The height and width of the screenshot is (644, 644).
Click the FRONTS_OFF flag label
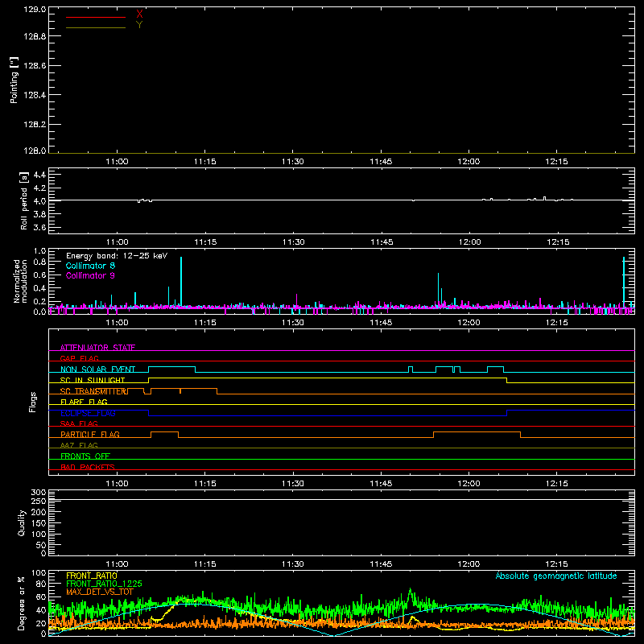point(85,456)
